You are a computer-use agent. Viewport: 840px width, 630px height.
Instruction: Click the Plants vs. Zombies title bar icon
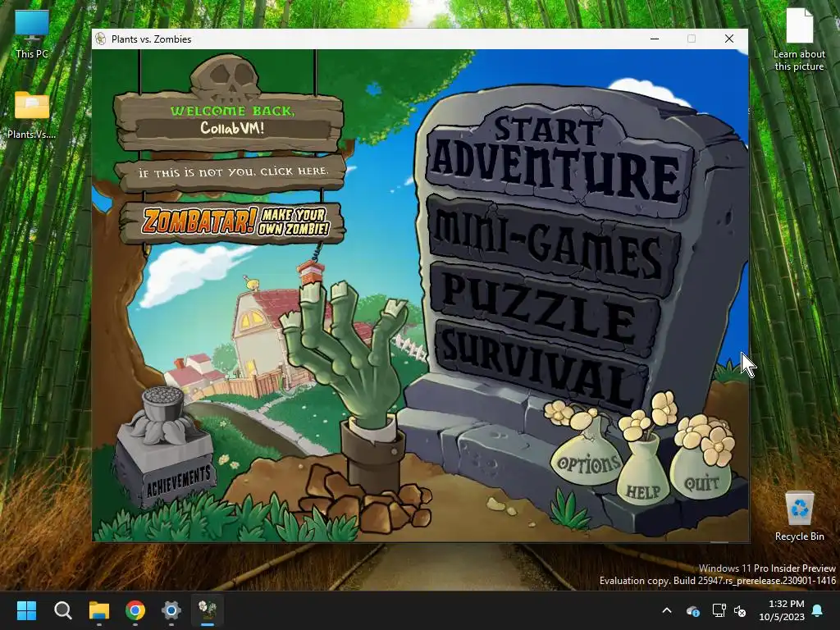[x=100, y=39]
